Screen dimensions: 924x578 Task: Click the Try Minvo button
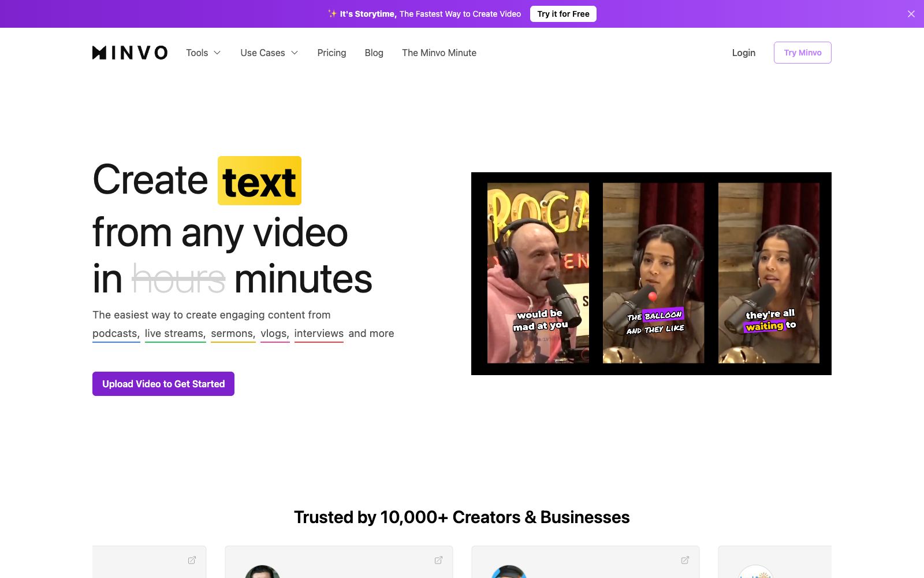(803, 53)
